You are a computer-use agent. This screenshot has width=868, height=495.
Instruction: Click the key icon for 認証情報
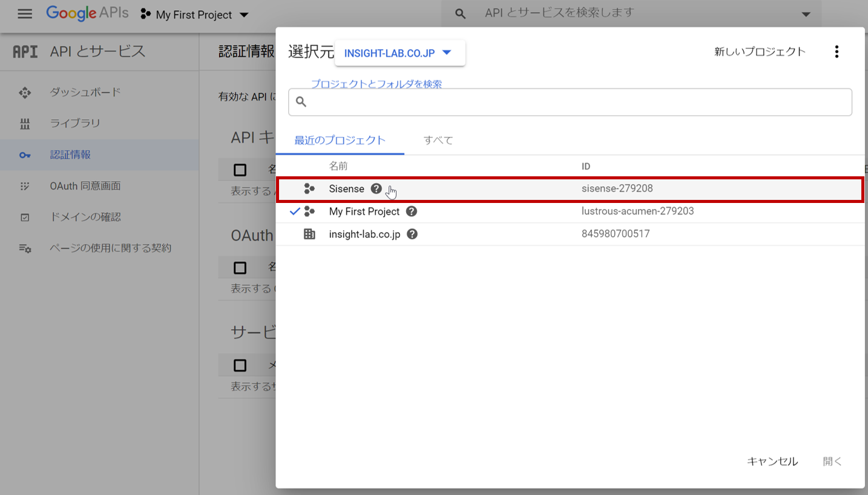click(25, 156)
